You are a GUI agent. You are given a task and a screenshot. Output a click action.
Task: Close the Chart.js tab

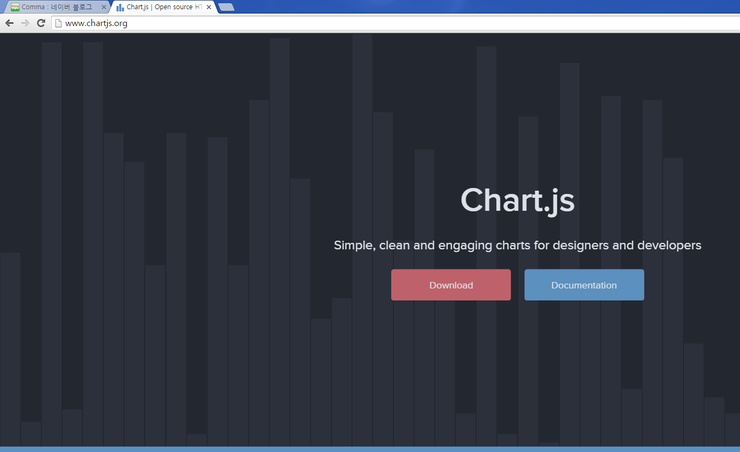(x=209, y=7)
